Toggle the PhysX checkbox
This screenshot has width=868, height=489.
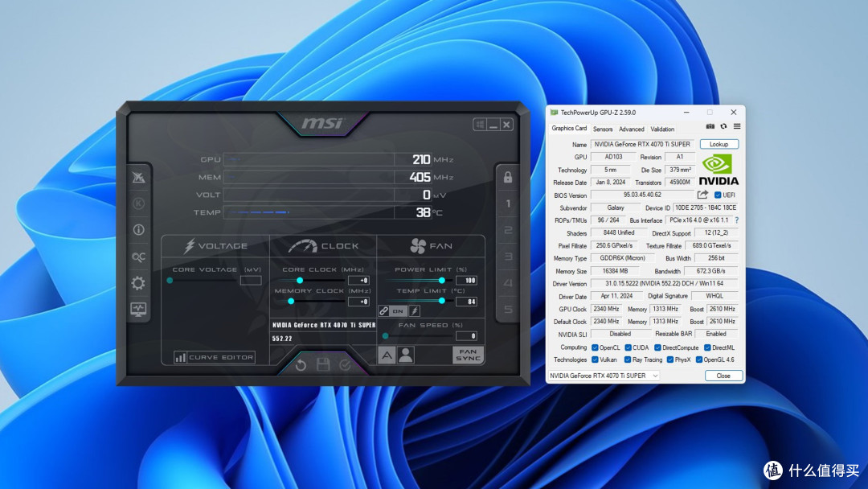(x=669, y=360)
